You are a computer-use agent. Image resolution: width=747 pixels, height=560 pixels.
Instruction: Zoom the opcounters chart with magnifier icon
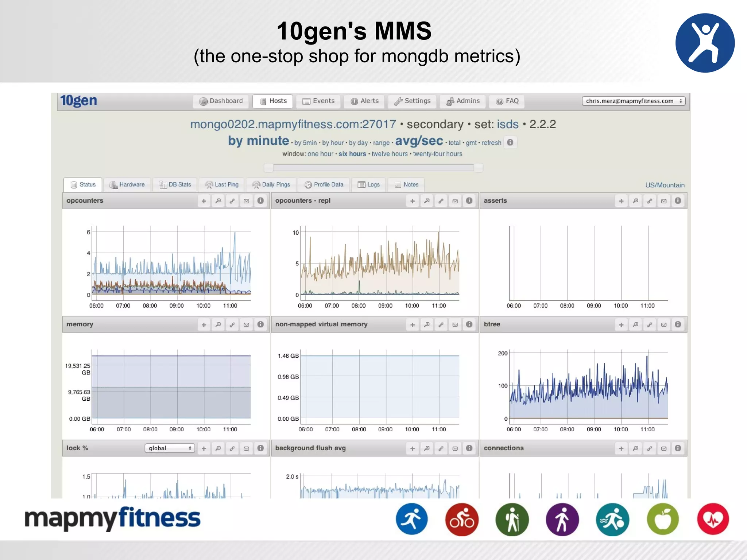pyautogui.click(x=218, y=201)
